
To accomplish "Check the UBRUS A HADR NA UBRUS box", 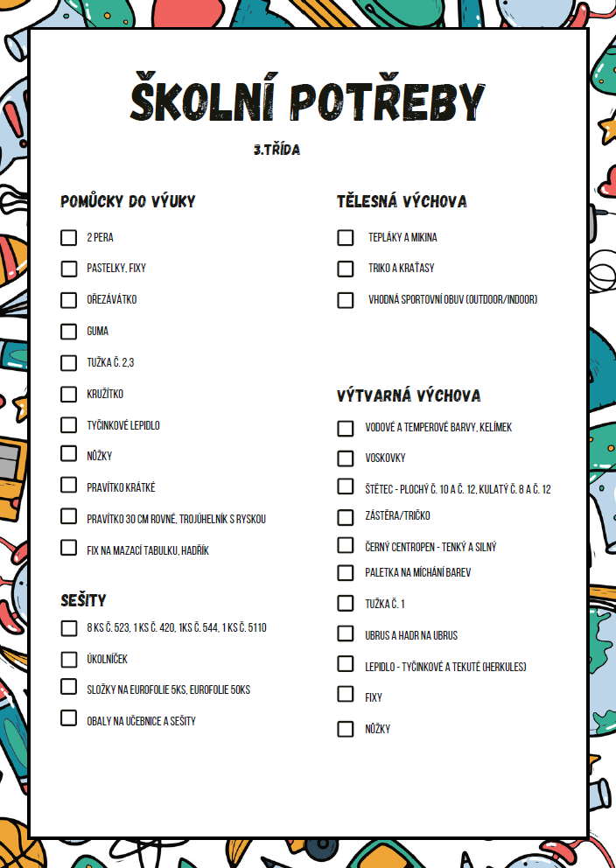I will tap(346, 633).
